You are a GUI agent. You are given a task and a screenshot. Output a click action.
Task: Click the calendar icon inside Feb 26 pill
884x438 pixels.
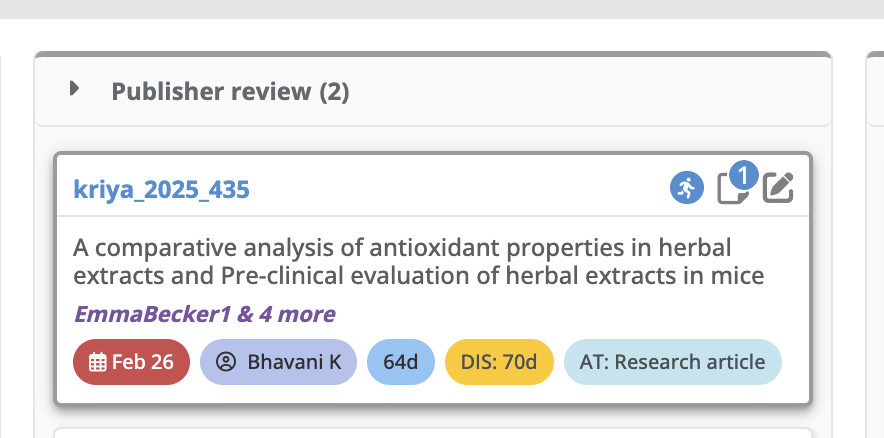click(x=98, y=362)
